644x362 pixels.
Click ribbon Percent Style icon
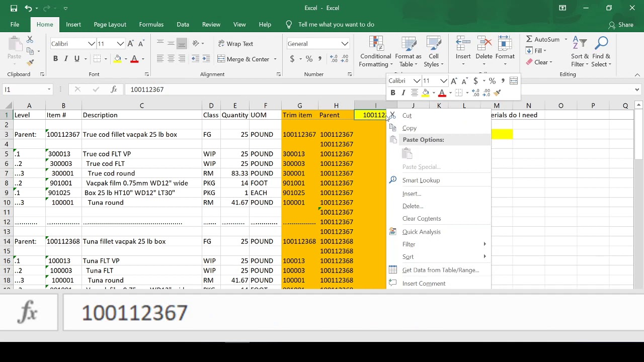pyautogui.click(x=309, y=59)
